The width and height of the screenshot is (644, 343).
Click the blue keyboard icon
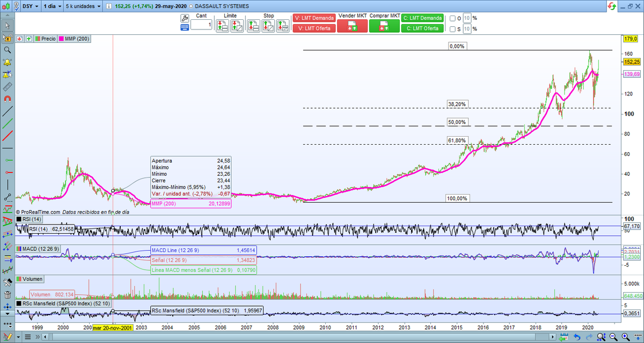click(x=185, y=27)
